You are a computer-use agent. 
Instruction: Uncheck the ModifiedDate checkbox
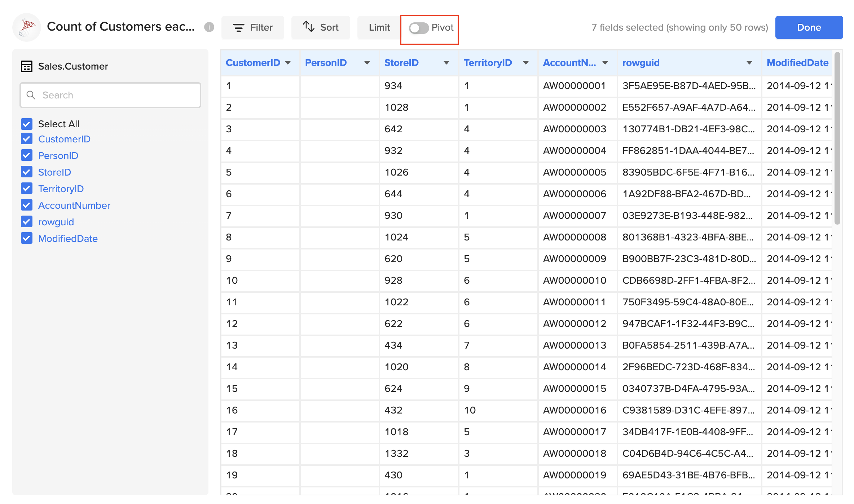click(26, 238)
